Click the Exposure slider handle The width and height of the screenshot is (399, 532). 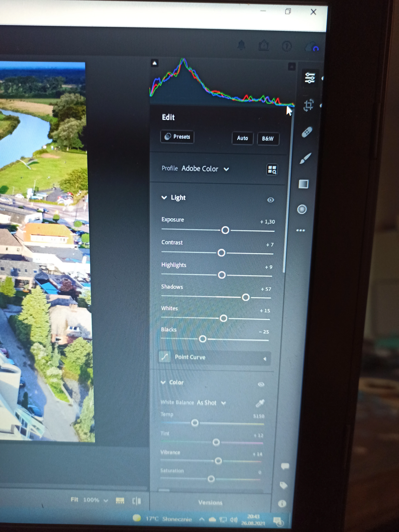click(225, 230)
